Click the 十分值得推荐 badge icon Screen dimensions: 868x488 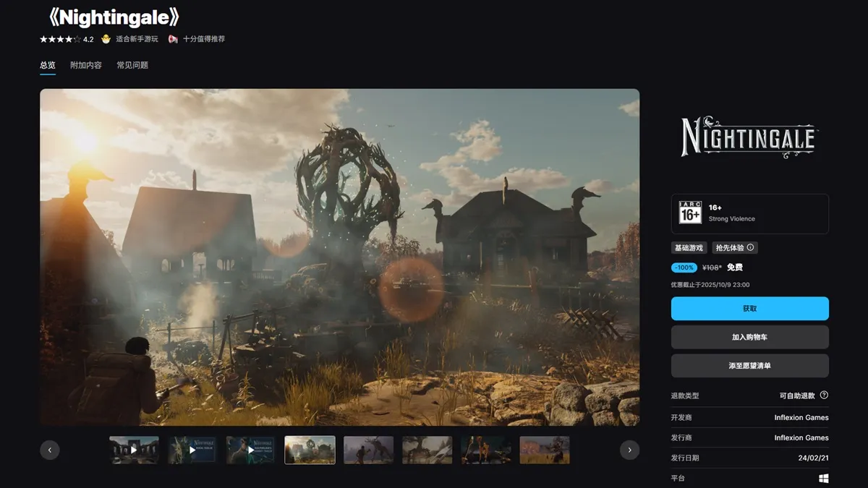[173, 39]
